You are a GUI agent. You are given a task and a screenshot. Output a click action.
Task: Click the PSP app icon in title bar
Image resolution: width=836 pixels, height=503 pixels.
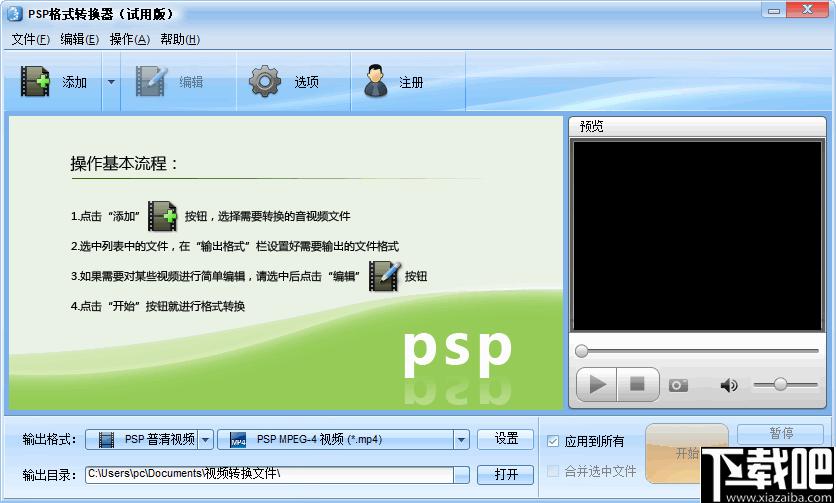point(15,13)
